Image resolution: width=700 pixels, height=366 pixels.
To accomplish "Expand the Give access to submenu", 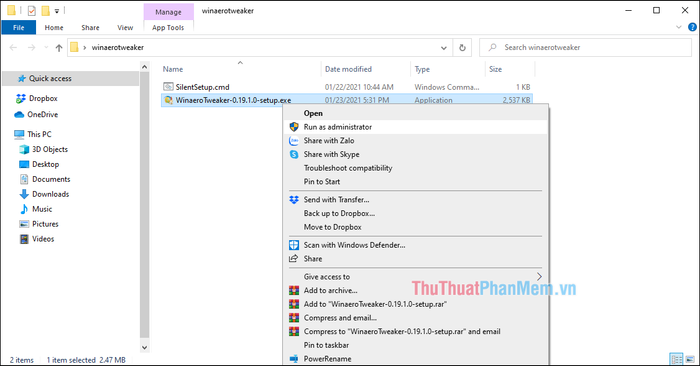I will point(539,277).
